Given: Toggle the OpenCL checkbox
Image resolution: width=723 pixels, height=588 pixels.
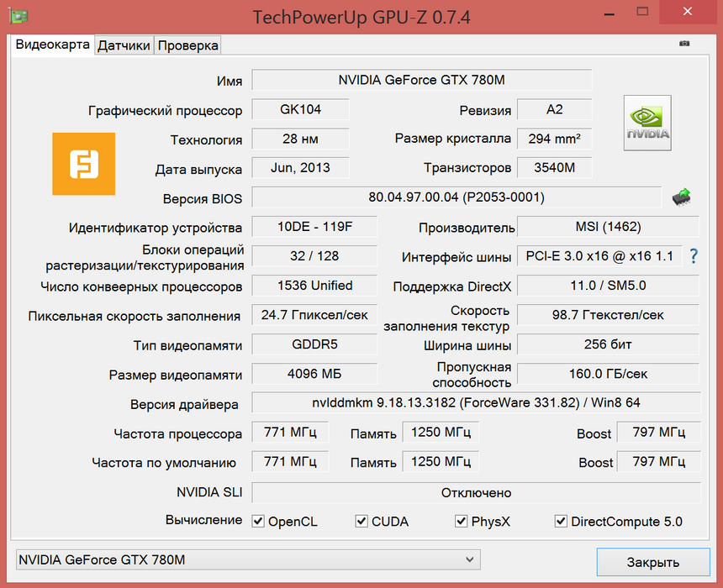Looking at the screenshot, I should pyautogui.click(x=257, y=521).
